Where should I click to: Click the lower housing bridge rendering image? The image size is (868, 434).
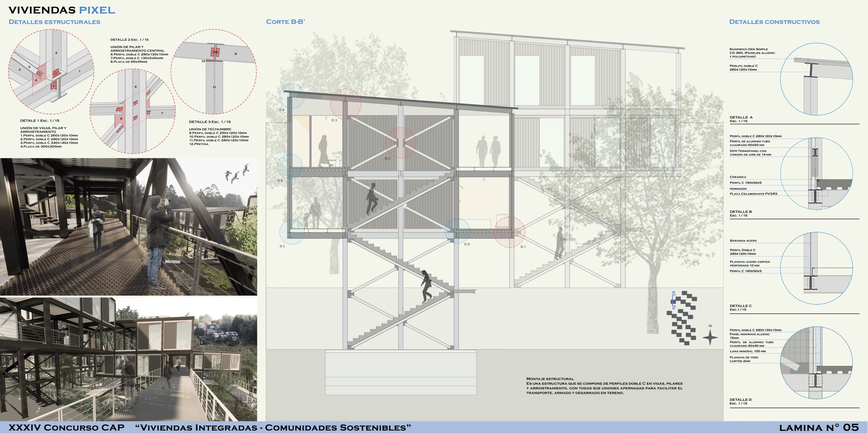[x=128, y=359]
